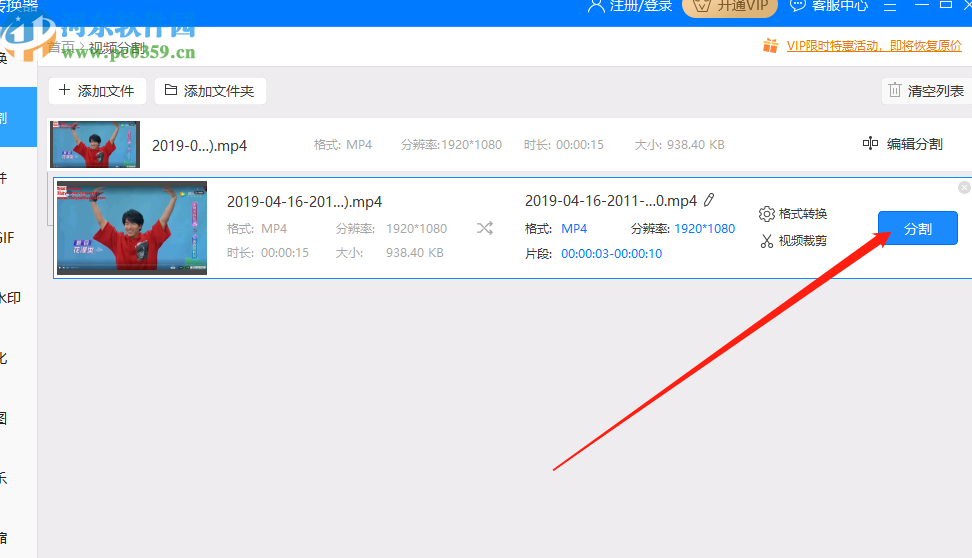
Task: Select the first video thumbnail
Action: [95, 144]
